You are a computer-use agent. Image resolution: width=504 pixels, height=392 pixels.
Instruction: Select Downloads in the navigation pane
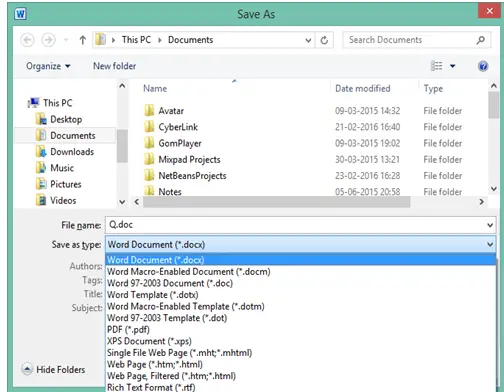coord(72,152)
